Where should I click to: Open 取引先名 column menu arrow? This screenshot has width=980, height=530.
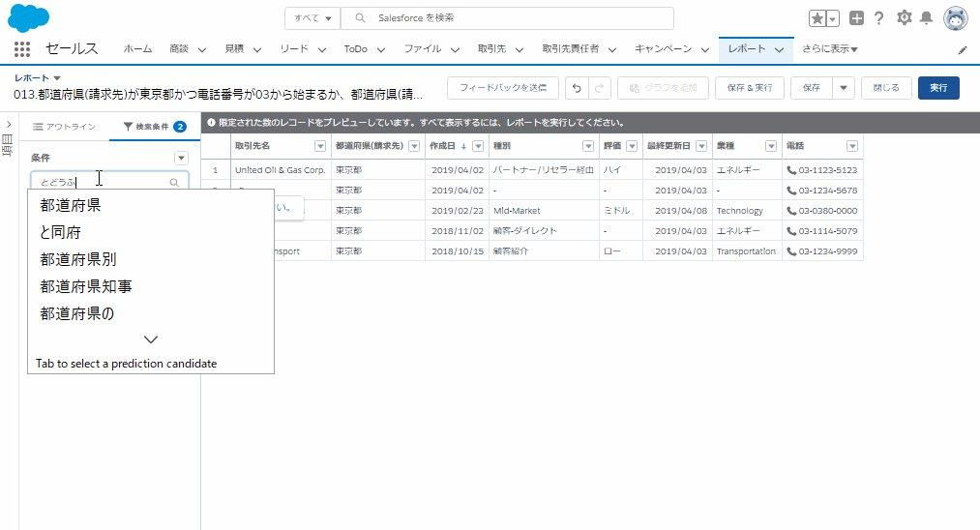pos(320,146)
